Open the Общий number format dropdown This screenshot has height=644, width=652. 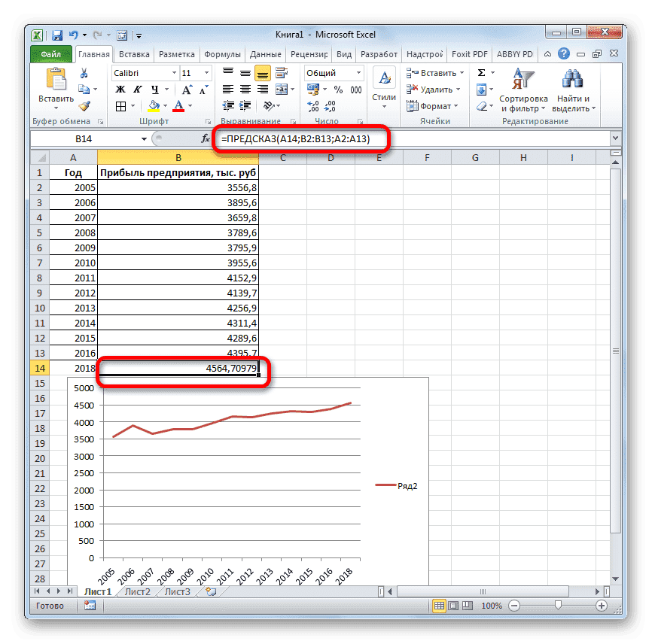click(x=359, y=73)
